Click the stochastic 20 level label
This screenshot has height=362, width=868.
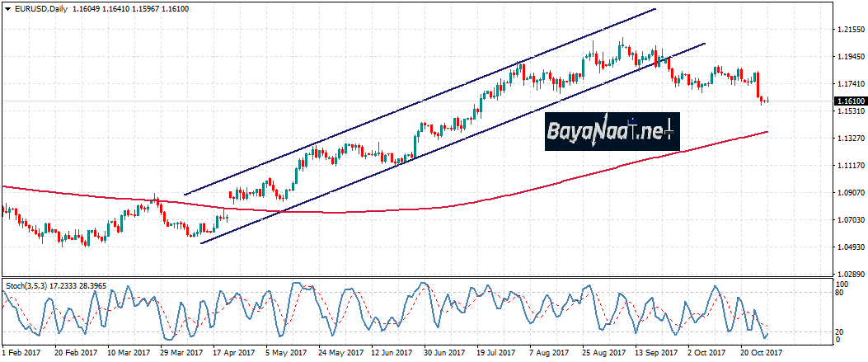pos(840,331)
